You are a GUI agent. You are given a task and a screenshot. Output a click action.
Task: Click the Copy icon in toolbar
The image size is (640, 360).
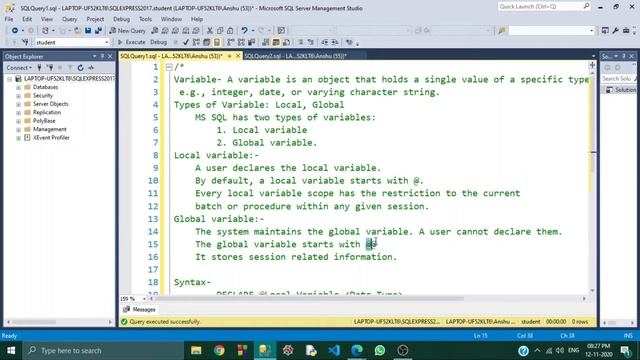[220, 31]
